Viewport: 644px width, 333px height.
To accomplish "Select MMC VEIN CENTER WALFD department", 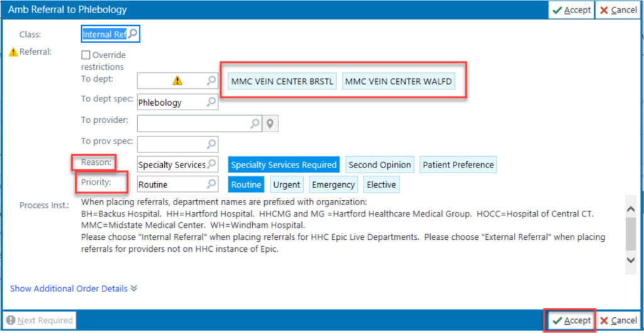I will tap(398, 81).
